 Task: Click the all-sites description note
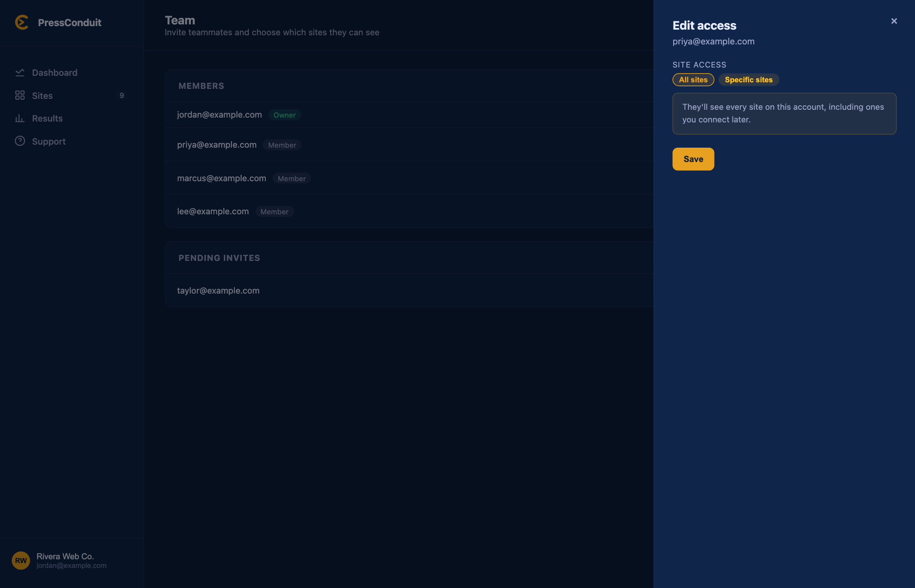pyautogui.click(x=784, y=113)
